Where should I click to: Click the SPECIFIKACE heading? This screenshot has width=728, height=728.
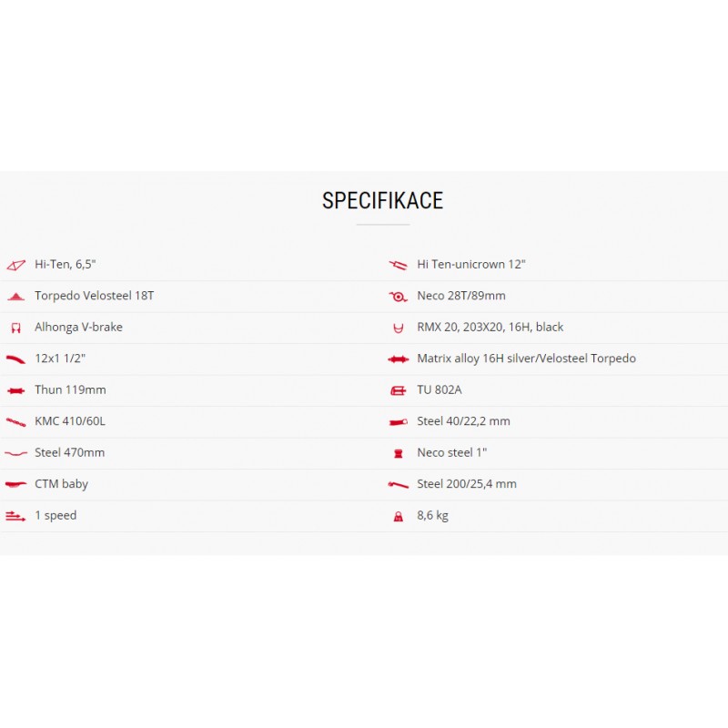(382, 200)
